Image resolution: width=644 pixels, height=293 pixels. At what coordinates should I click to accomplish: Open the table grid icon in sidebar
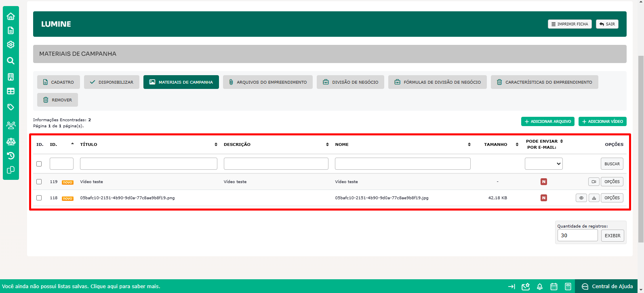[11, 91]
